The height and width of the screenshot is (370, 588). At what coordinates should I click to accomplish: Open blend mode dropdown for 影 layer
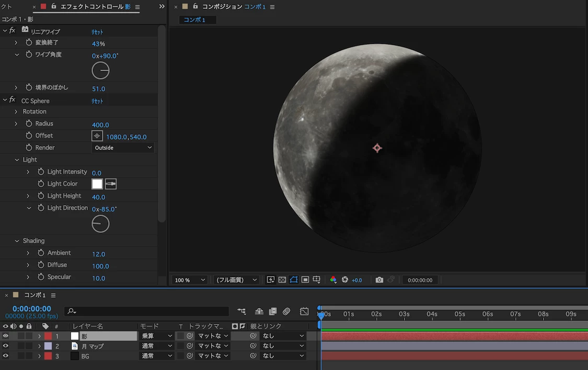156,336
